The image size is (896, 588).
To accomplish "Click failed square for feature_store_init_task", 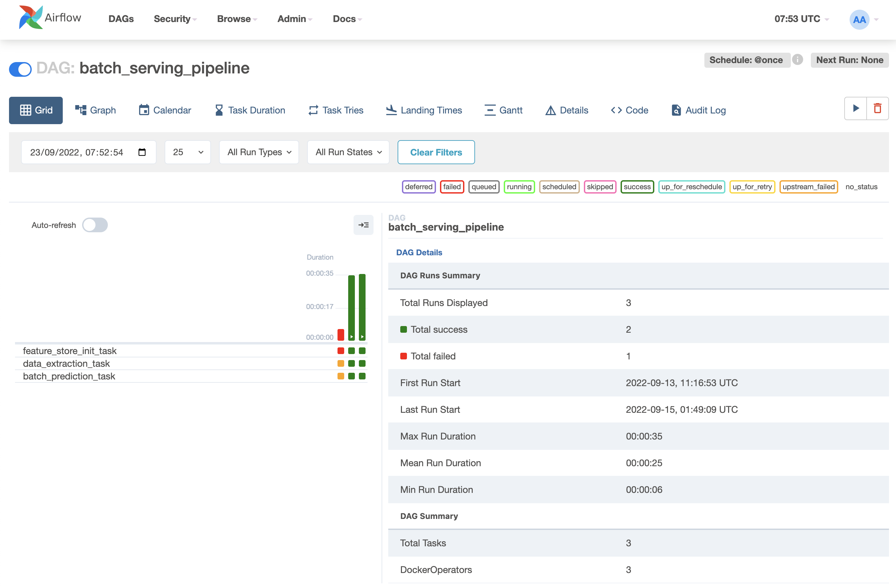I will [341, 351].
